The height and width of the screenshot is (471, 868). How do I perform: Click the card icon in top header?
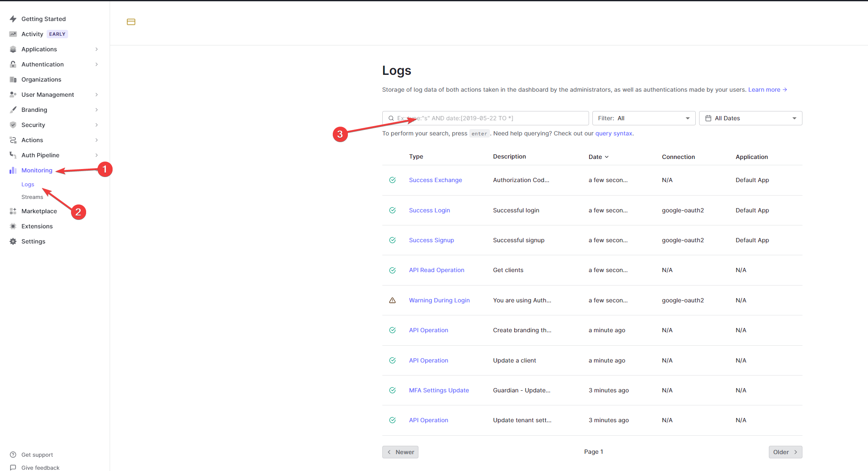[x=131, y=22]
